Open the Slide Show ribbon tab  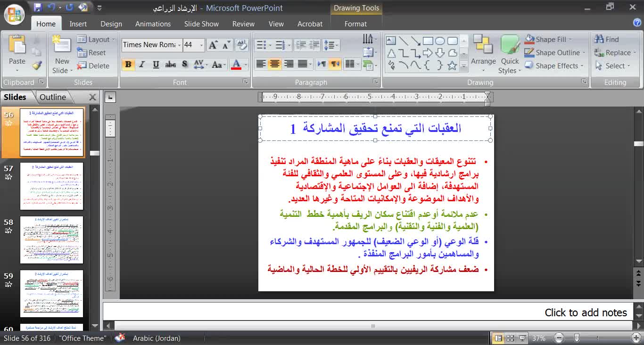(201, 24)
